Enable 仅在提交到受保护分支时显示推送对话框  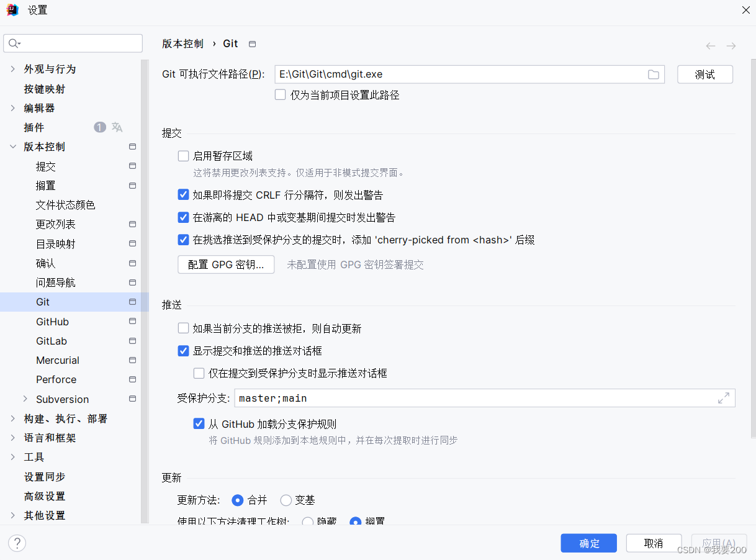click(199, 373)
